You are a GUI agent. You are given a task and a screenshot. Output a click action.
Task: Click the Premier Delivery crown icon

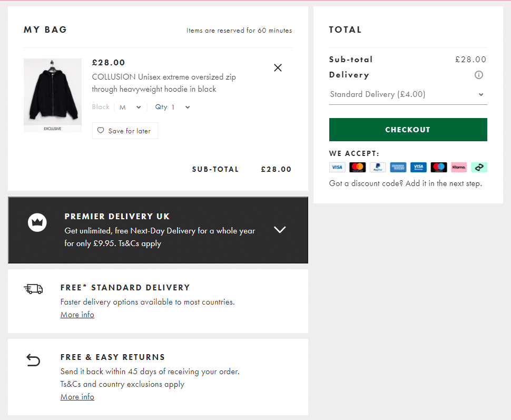[37, 222]
